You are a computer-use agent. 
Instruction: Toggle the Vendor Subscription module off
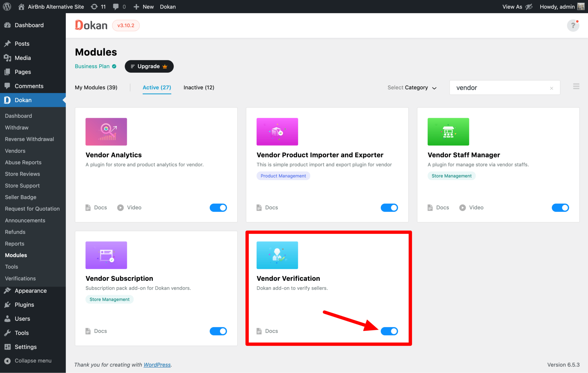point(218,331)
